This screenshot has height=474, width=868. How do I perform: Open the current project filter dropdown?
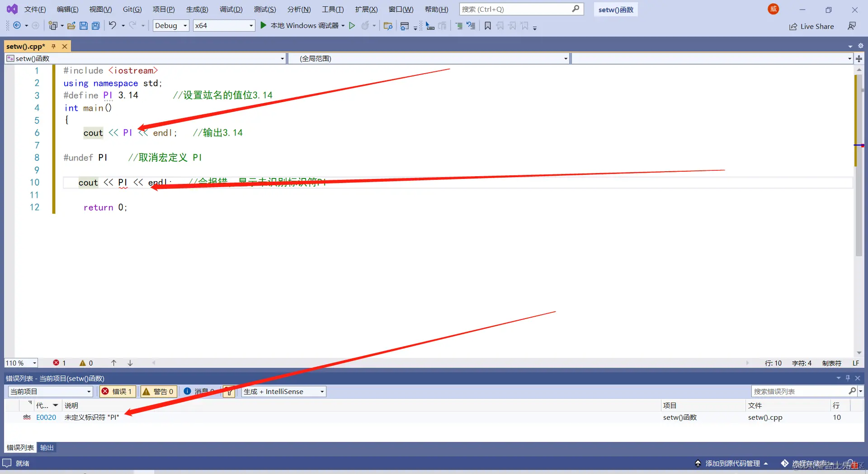point(50,391)
